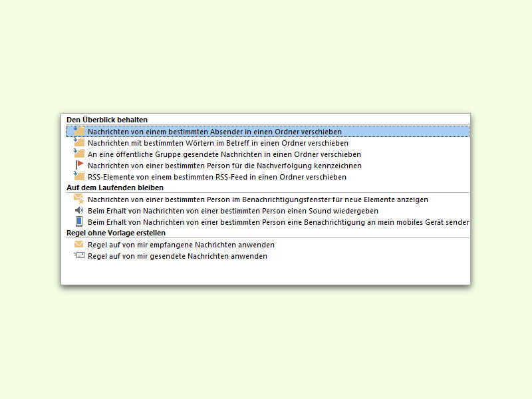The image size is (532, 399).
Task: Click the 'Regel ohne Vorlage erstellen' heading
Action: tap(116, 233)
